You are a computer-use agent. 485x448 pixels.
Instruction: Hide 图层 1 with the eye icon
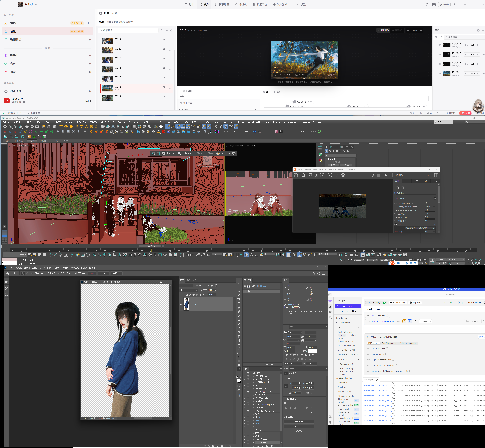pos(181,304)
